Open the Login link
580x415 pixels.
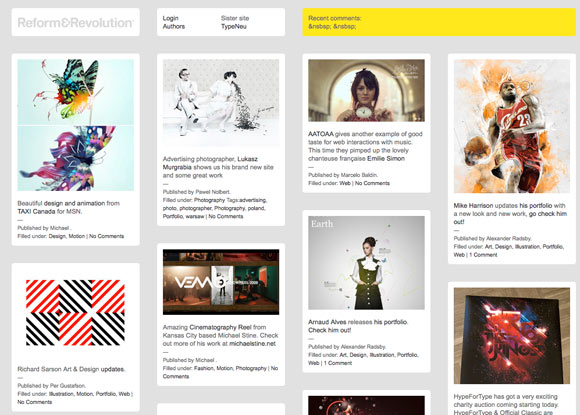(171, 18)
